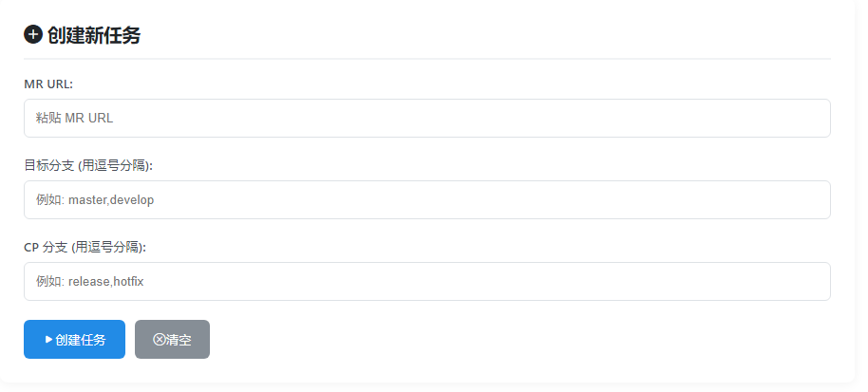The image size is (868, 392).
Task: Click the play triangle icon in 创建任务 button
Action: point(48,339)
